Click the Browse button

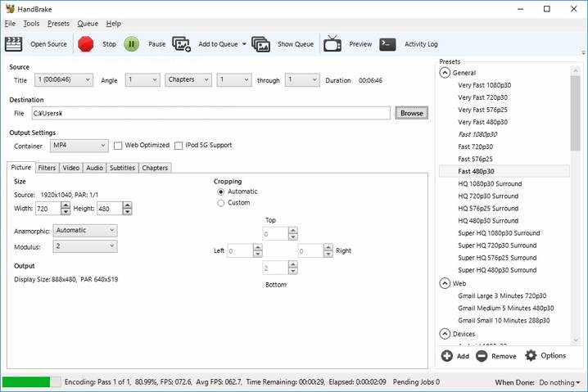pos(411,113)
